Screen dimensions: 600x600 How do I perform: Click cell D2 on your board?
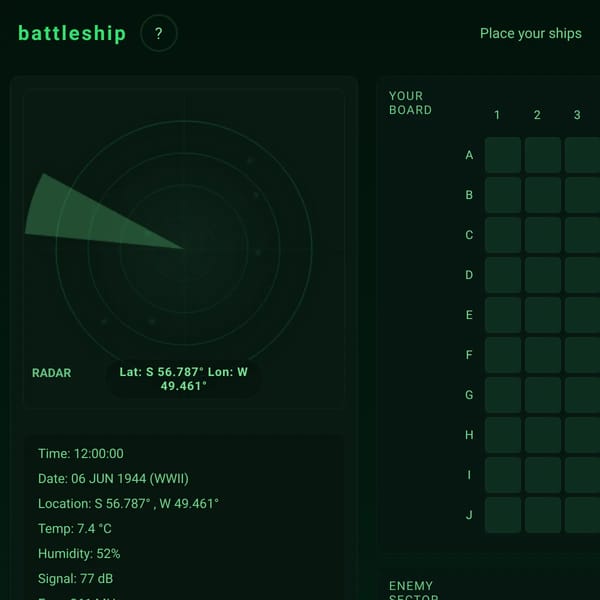(x=543, y=275)
